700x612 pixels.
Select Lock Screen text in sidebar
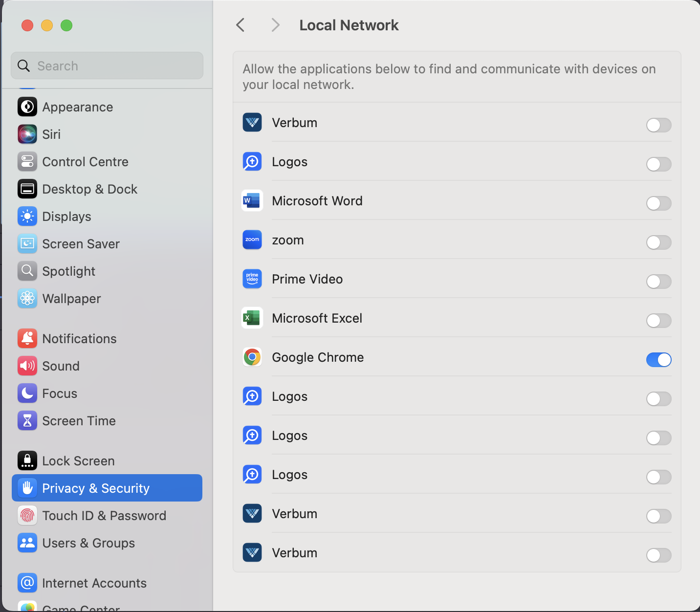tap(79, 461)
